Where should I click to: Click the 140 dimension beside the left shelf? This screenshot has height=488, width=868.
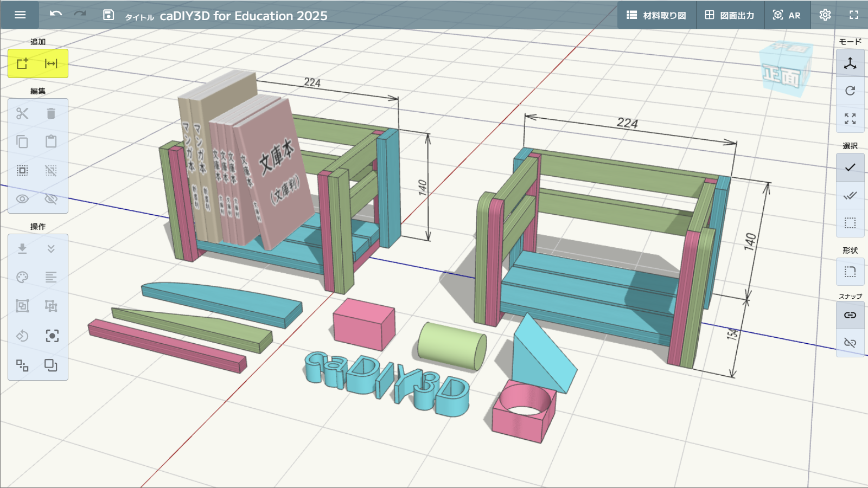423,187
